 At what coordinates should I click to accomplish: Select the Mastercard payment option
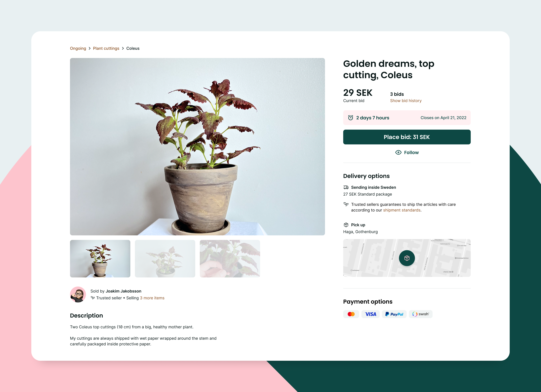coord(351,314)
